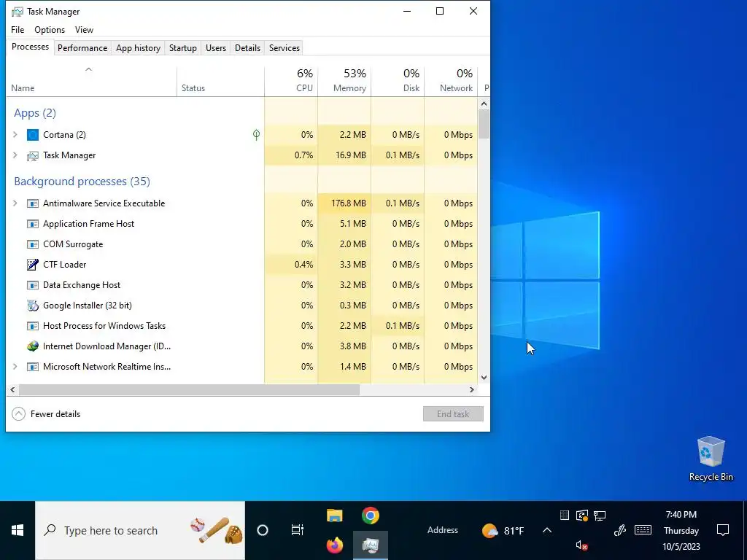
Task: Switch to the Services tab
Action: pyautogui.click(x=285, y=48)
